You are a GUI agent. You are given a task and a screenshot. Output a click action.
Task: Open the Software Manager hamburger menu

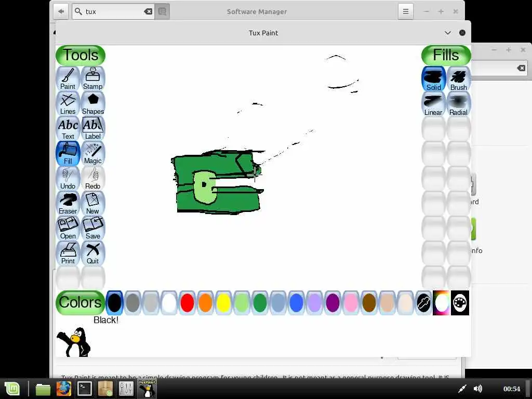(x=405, y=11)
